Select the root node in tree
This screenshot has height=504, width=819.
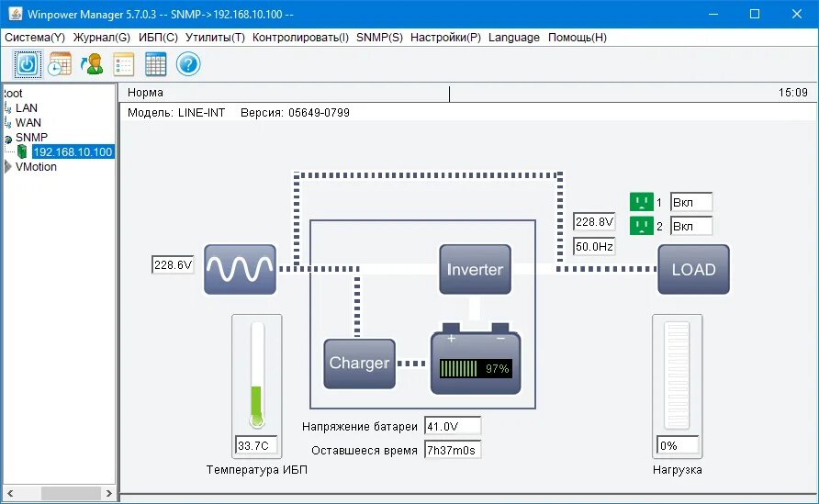point(13,94)
